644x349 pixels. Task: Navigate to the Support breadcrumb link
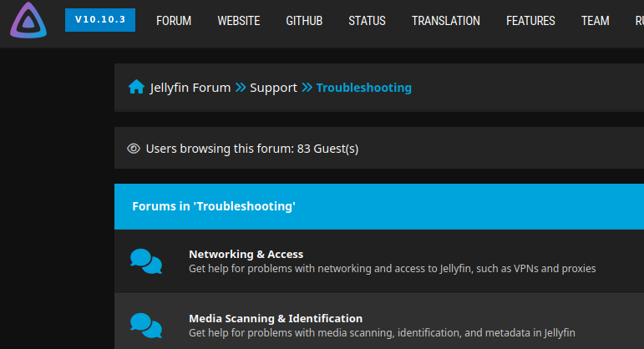coord(273,88)
